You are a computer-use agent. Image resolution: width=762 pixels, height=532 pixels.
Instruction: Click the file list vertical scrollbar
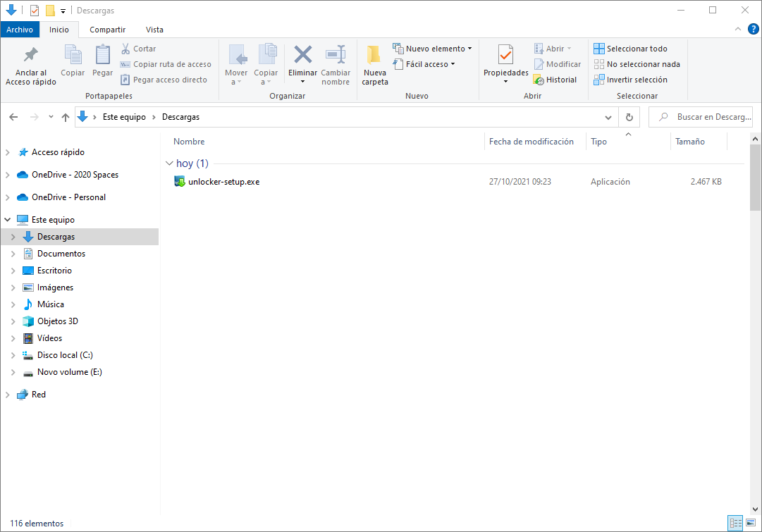(x=756, y=282)
